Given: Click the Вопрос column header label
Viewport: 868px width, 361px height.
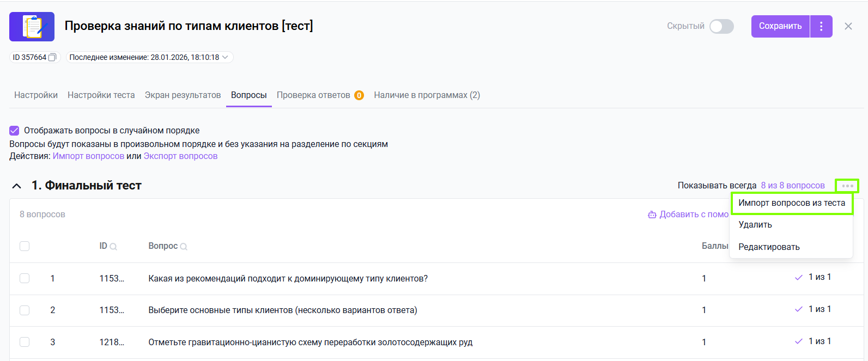Looking at the screenshot, I should click(163, 246).
